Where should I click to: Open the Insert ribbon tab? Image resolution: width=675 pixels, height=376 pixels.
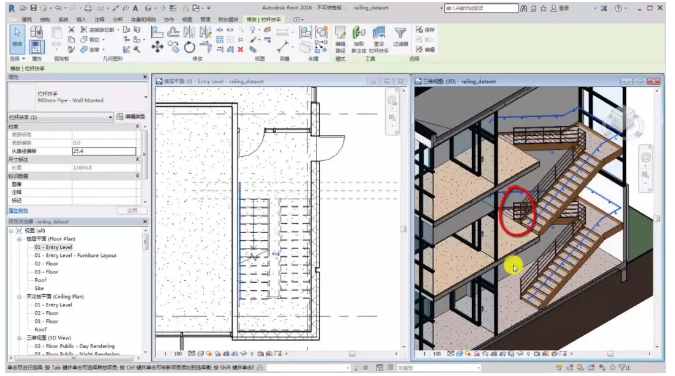[x=81, y=19]
